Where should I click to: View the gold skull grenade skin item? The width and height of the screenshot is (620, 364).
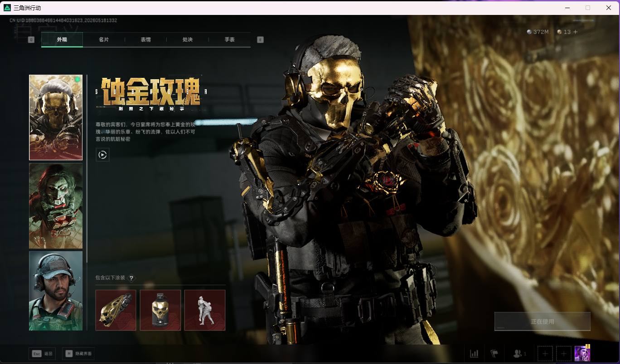pos(160,310)
